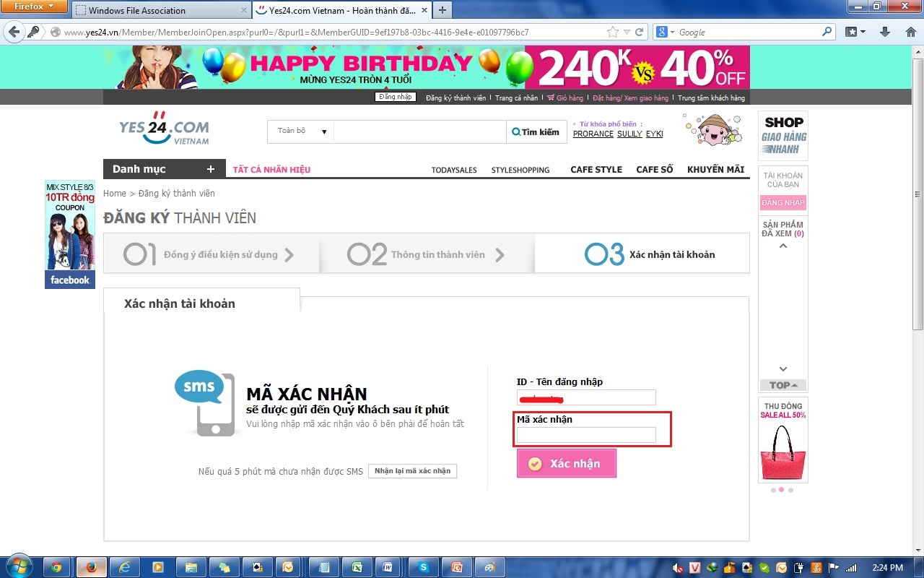924x578 pixels.
Task: Open the Firefox downloads arrow icon
Action: point(885,32)
